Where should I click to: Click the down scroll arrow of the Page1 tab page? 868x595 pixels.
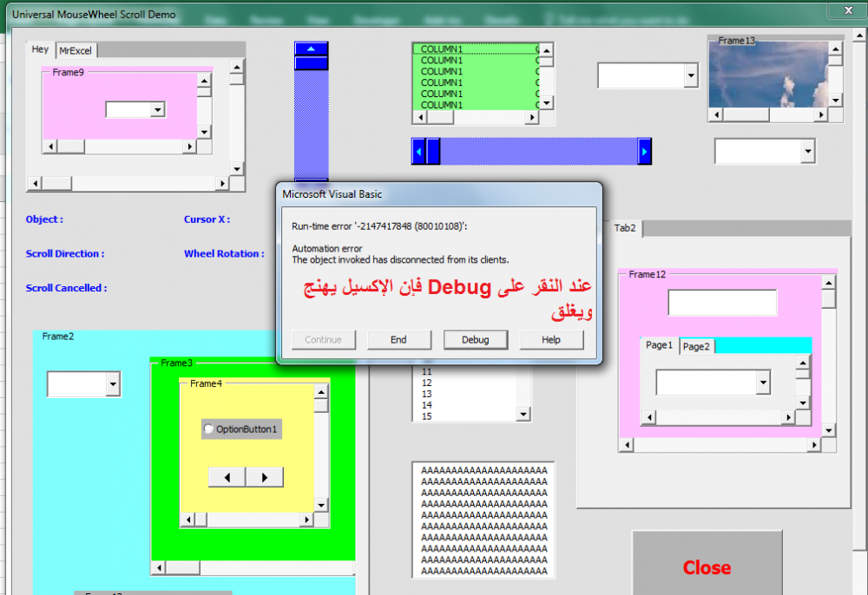tap(803, 402)
